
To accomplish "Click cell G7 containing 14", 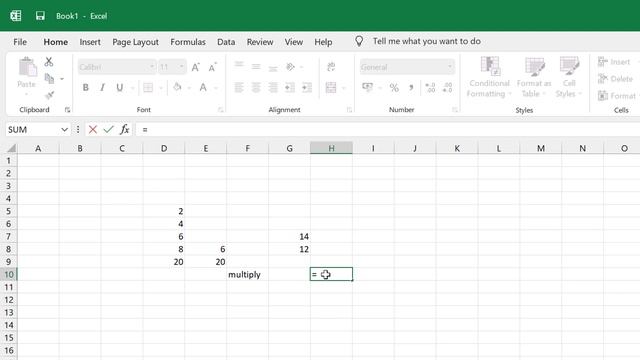I will [289, 236].
